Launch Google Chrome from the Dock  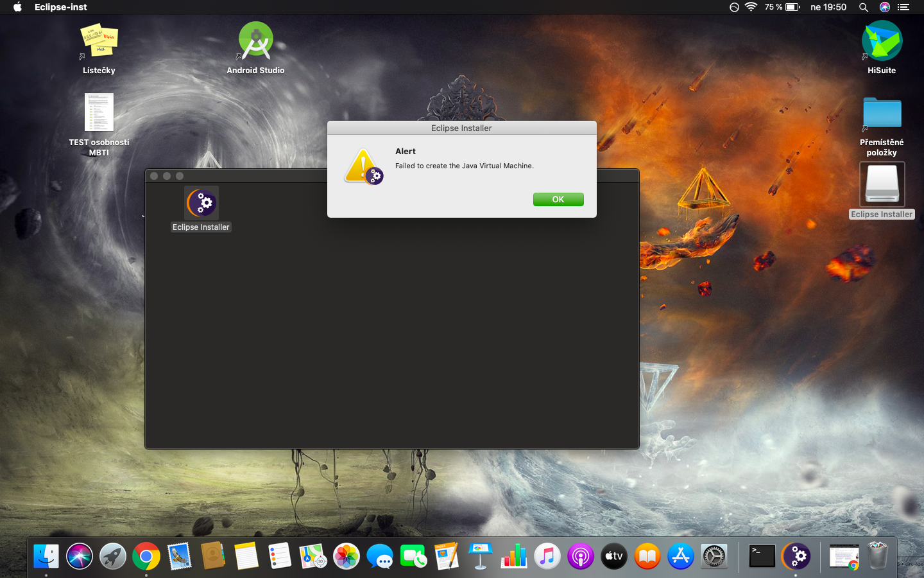pos(146,556)
